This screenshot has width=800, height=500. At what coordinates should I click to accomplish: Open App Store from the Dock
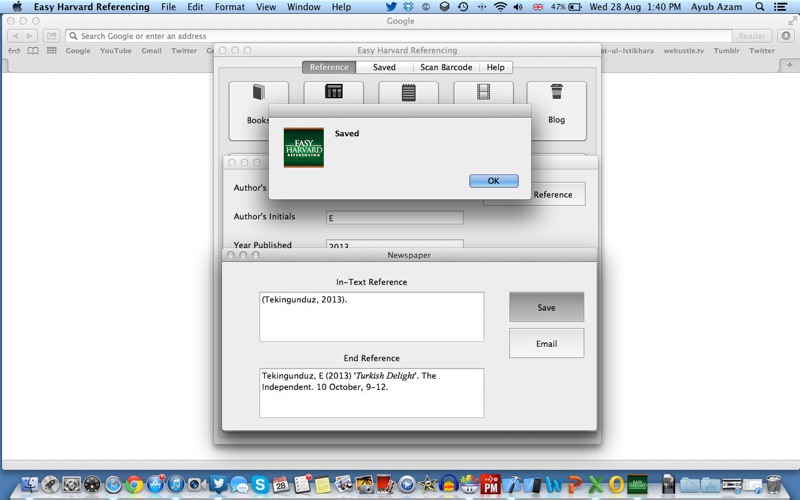pos(155,484)
